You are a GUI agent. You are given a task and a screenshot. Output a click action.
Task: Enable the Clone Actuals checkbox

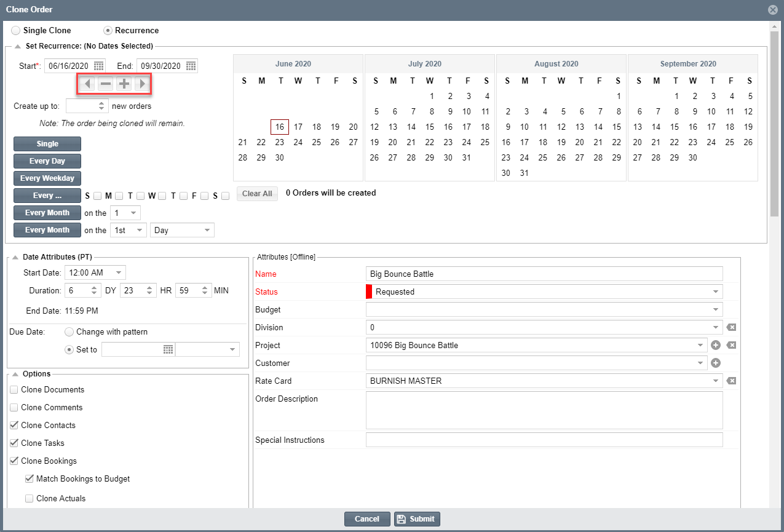29,499
